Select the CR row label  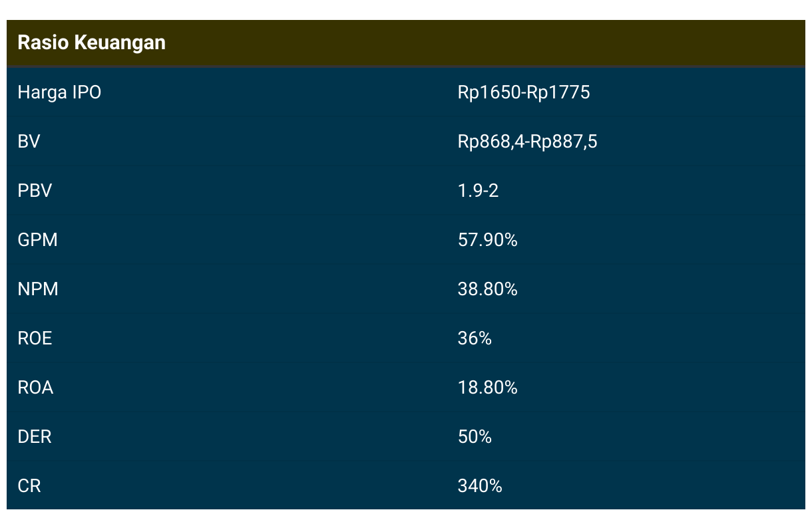(29, 485)
